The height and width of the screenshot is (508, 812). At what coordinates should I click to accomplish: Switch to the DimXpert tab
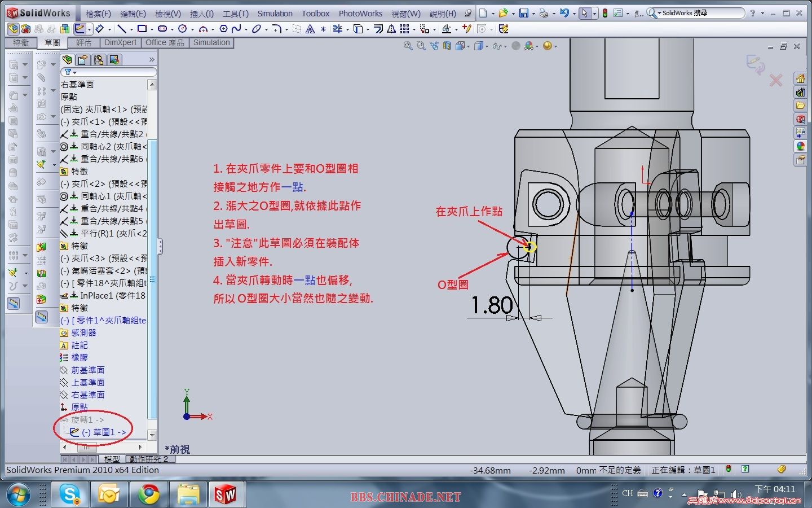(x=120, y=43)
